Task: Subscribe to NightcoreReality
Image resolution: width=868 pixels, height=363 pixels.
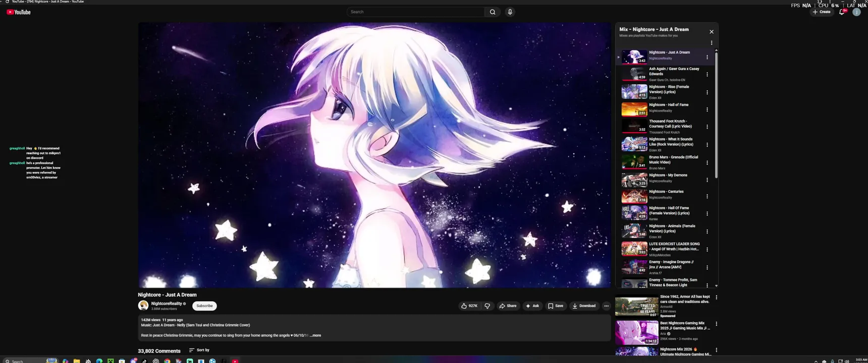Action: pyautogui.click(x=204, y=306)
